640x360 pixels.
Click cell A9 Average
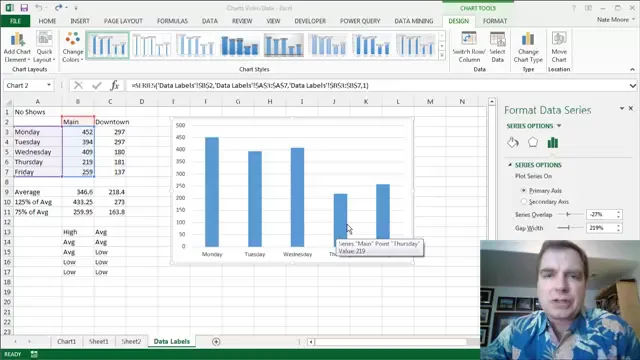pyautogui.click(x=37, y=192)
